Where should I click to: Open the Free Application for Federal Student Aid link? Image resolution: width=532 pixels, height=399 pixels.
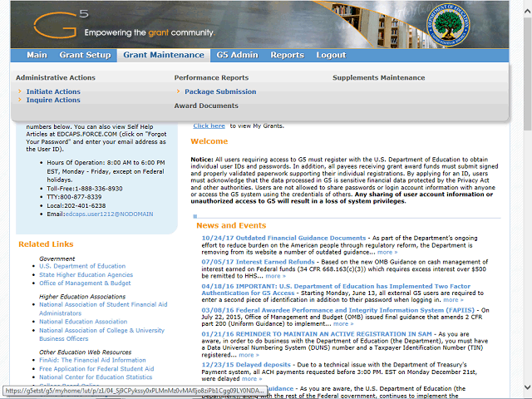(96, 369)
